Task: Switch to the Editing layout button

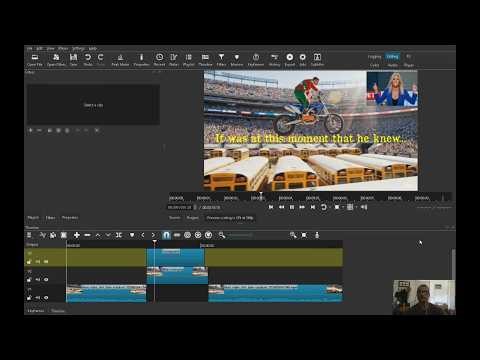Action: click(392, 56)
